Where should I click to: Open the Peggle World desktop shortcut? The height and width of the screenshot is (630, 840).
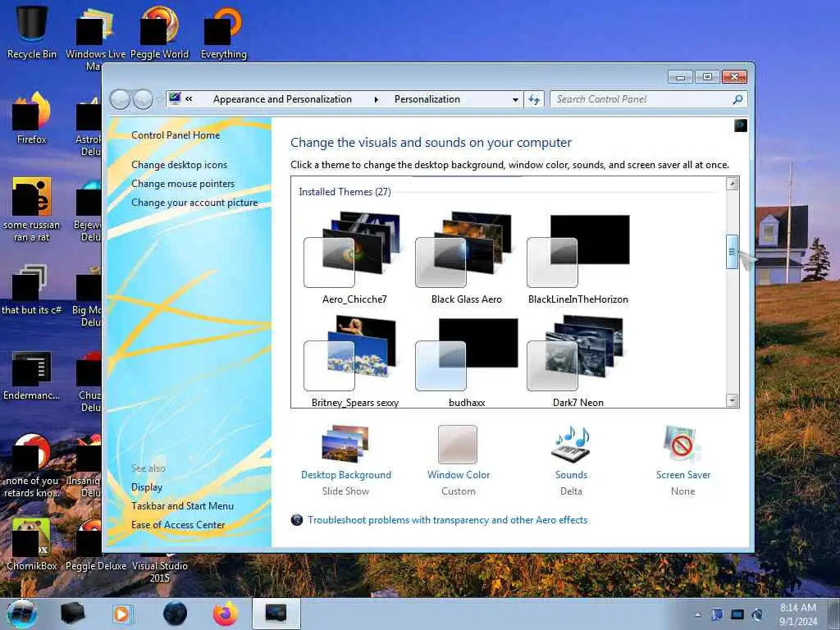pos(160,31)
